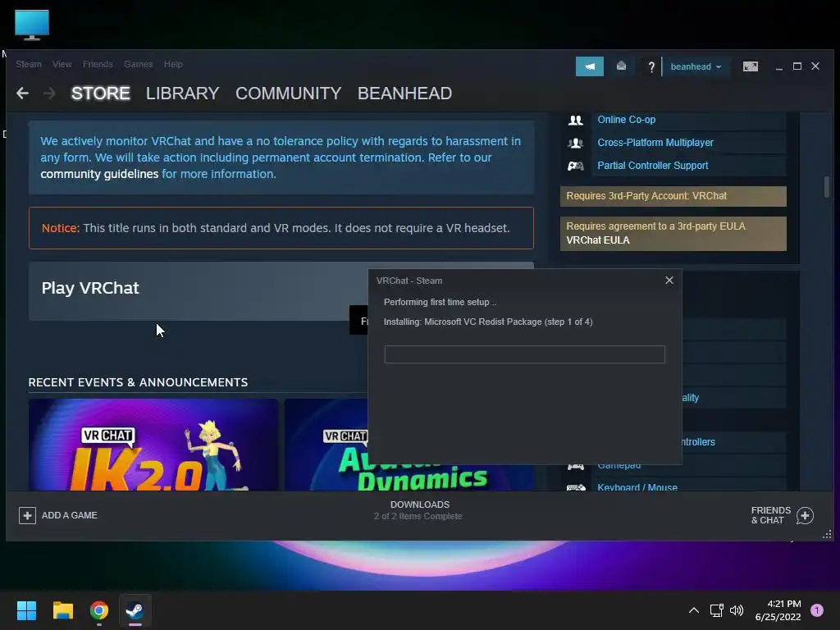Click the Cross-Platform Multiplayer link

655,143
